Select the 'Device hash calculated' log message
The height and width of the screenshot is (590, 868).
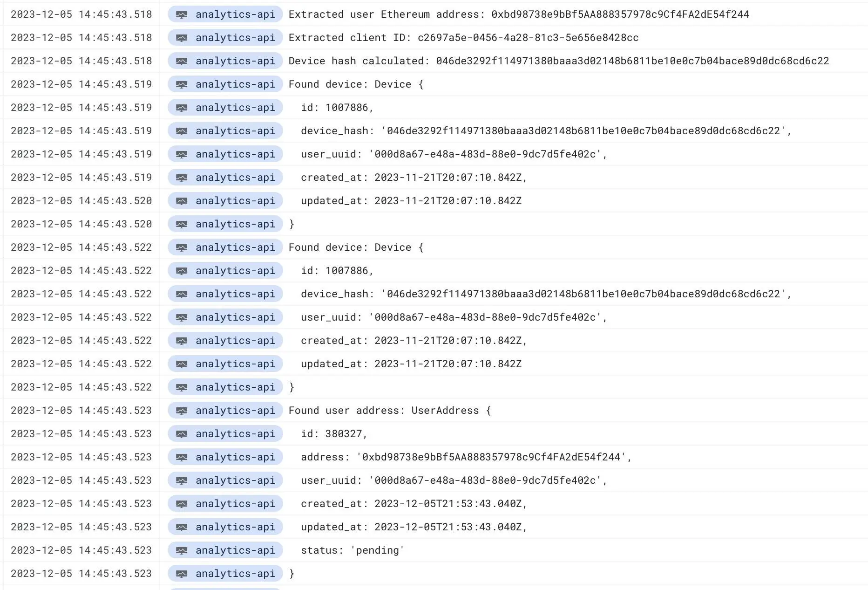559,61
